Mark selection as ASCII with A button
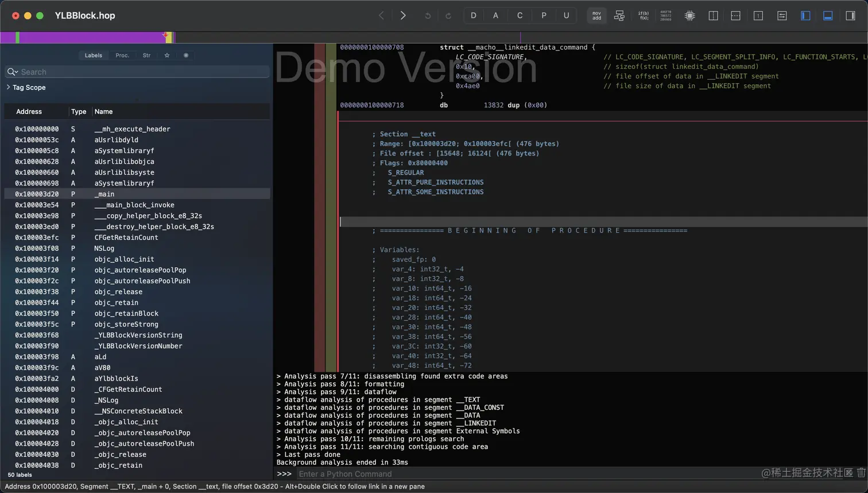Viewport: 868px width, 493px height. click(x=496, y=15)
